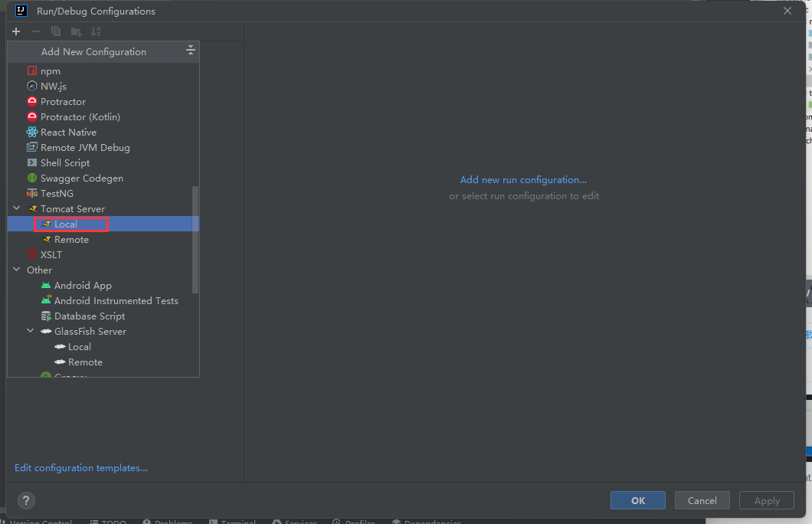The height and width of the screenshot is (524, 812).
Task: Click the Sort Configurations toolbar icon
Action: tap(96, 31)
